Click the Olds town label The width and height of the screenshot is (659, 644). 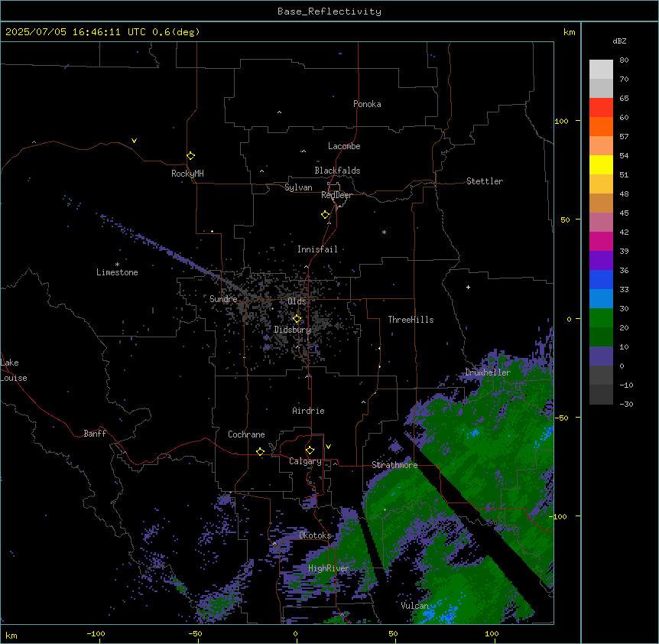297,301
